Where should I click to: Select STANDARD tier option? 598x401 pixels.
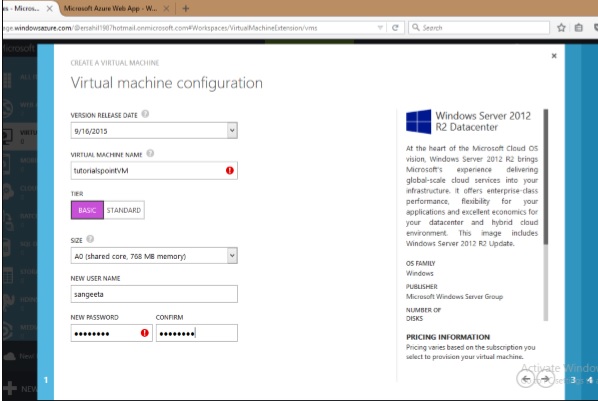click(x=124, y=210)
